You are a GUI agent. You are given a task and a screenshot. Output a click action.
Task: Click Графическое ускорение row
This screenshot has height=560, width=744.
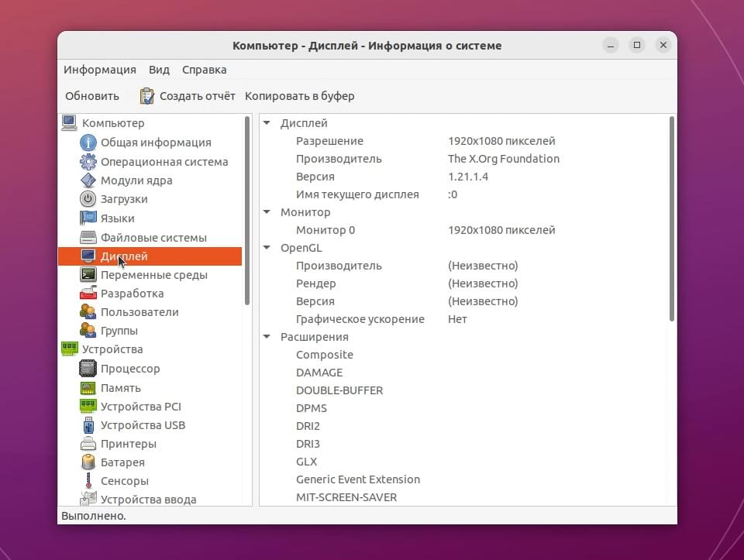pos(463,319)
